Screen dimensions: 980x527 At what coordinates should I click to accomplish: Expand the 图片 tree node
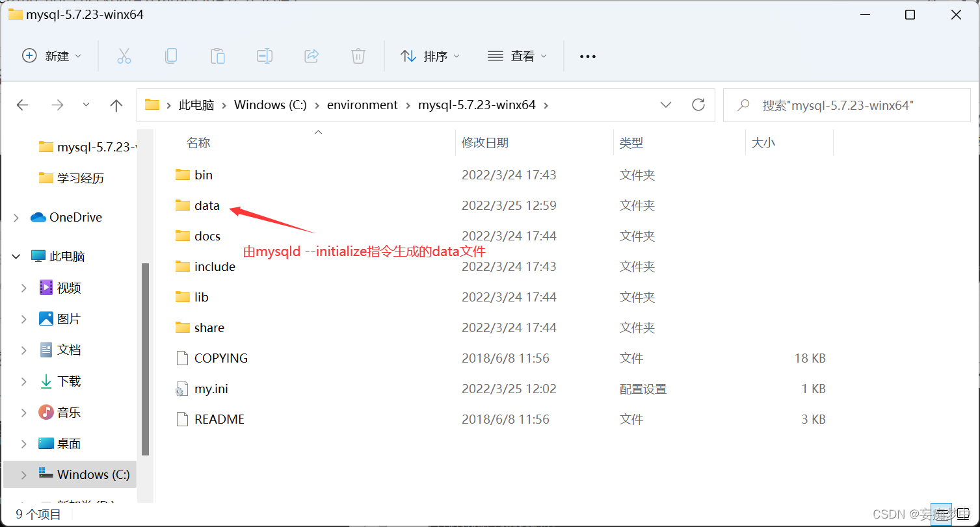pyautogui.click(x=24, y=319)
